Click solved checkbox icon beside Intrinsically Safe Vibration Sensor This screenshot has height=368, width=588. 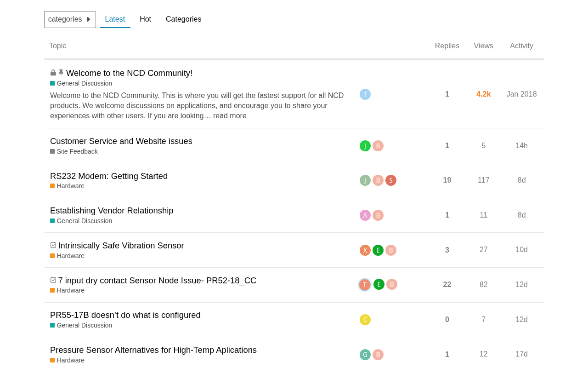(x=53, y=245)
